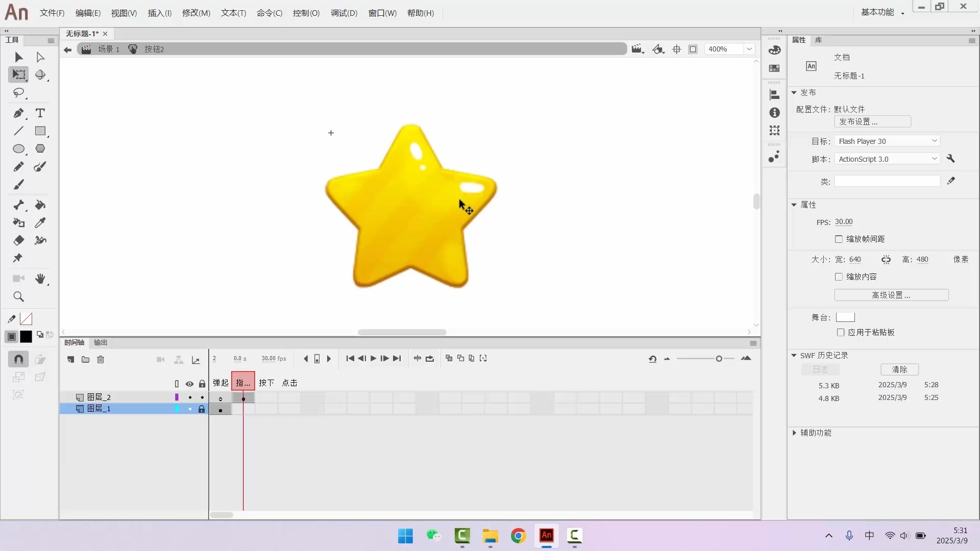This screenshot has width=980, height=551.
Task: Select the Zoom magnifier tool
Action: (x=18, y=297)
